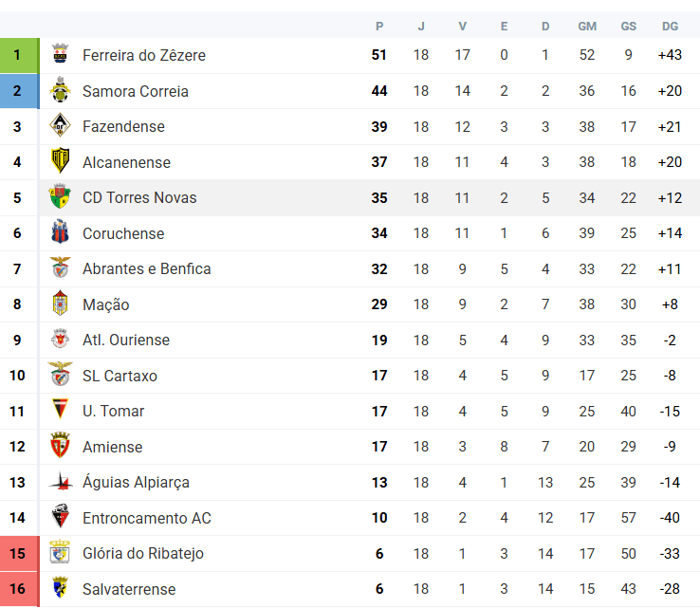Open the Atl. Ouriense team link
Image resolution: width=700 pixels, height=608 pixels.
point(126,341)
